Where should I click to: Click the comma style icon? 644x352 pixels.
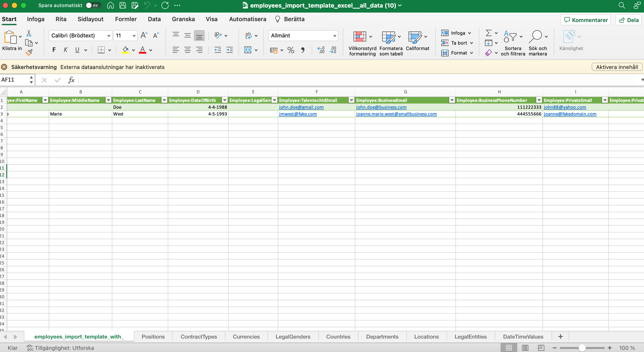click(303, 50)
